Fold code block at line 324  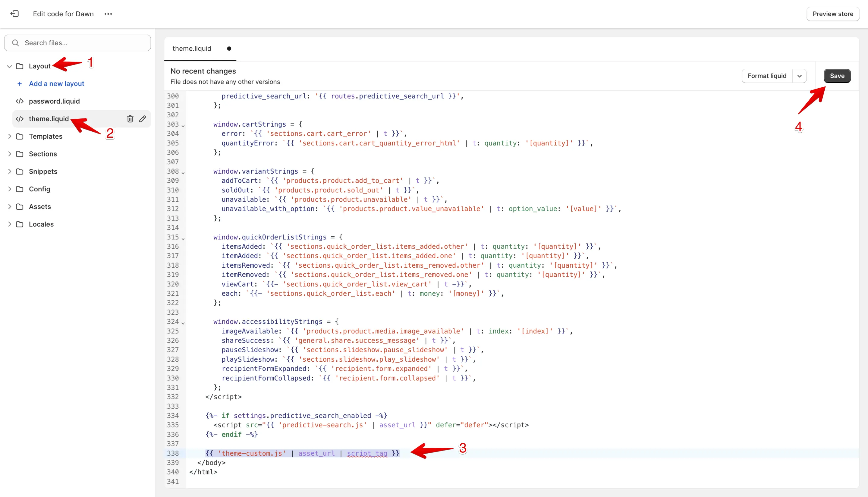pos(183,323)
